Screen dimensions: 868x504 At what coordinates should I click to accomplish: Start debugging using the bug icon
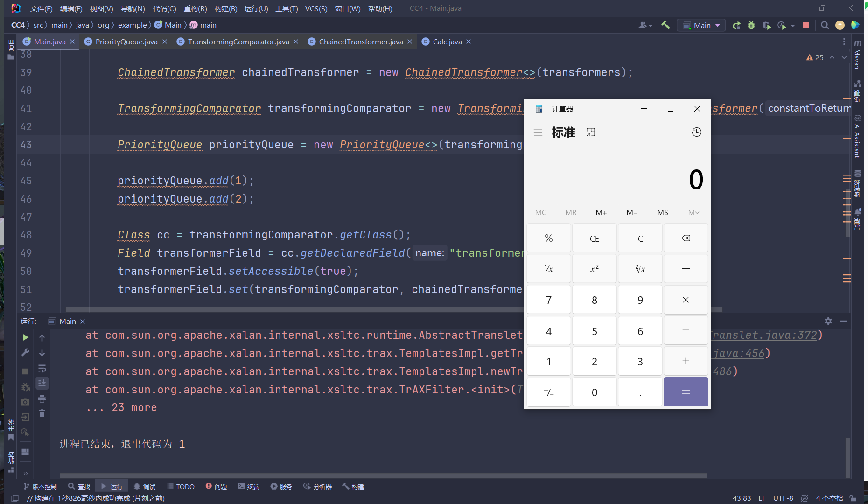pyautogui.click(x=750, y=25)
